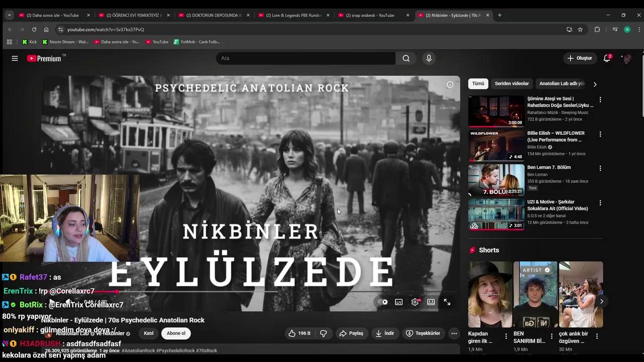Open options for the çok anlık bir short
Image resolution: width=644 pixels, height=362 pixels.
tap(597, 336)
